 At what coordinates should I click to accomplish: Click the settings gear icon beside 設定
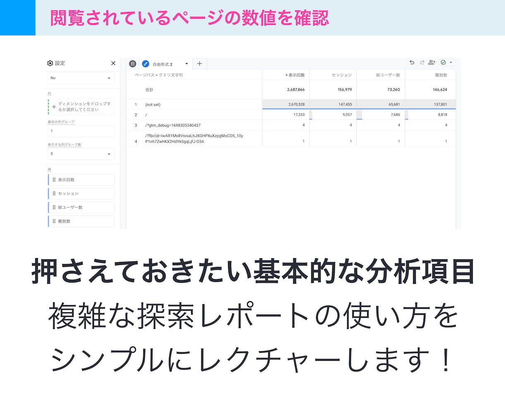click(x=50, y=63)
